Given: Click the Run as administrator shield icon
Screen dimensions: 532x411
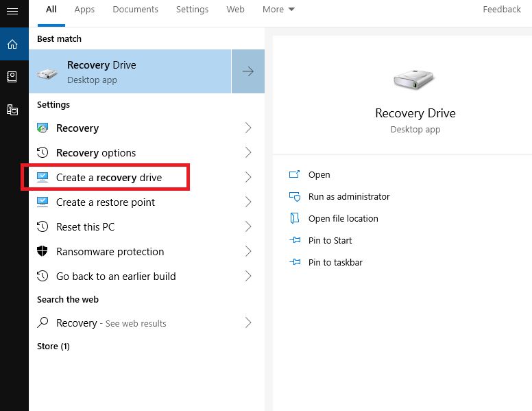Looking at the screenshot, I should [295, 197].
